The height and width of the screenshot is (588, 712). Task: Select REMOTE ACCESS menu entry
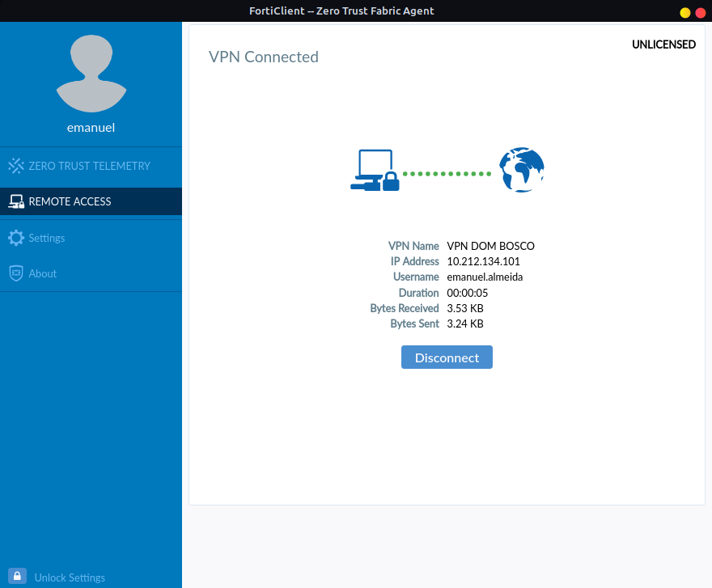click(x=91, y=201)
